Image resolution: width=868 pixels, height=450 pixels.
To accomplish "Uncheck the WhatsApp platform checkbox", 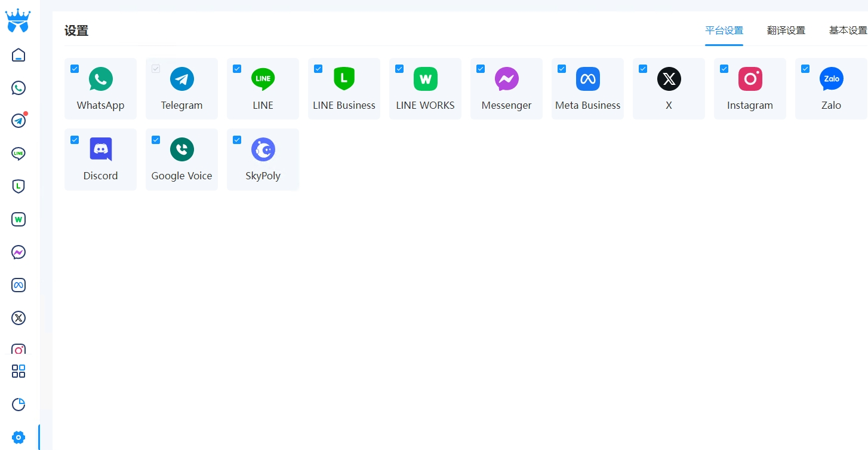I will (x=75, y=69).
